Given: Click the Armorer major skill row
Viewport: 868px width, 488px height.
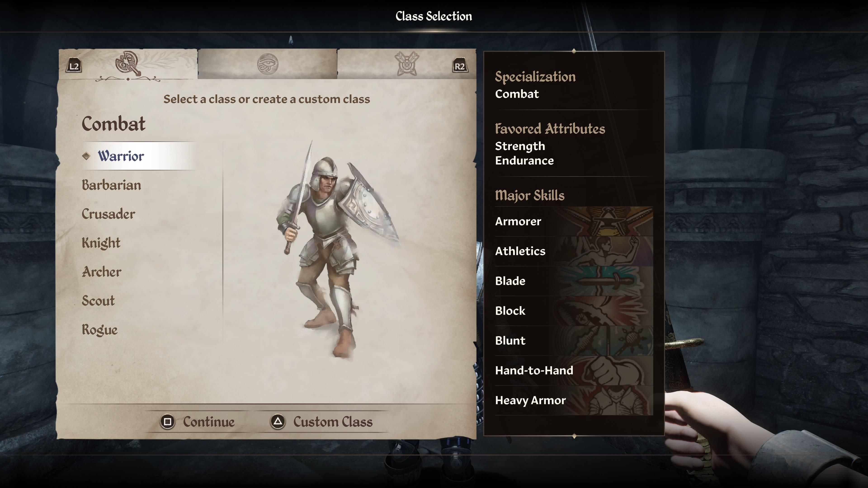Looking at the screenshot, I should click(x=574, y=221).
